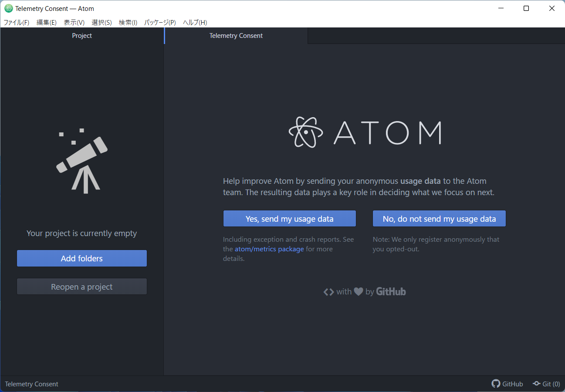This screenshot has width=565, height=392.
Task: Open the GitHub panel from status bar
Action: point(507,384)
